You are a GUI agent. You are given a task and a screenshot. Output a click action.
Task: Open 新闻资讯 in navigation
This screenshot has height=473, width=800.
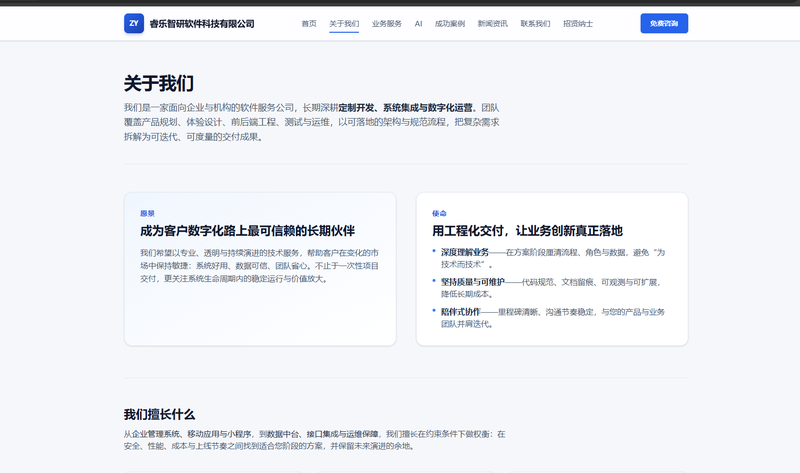(492, 23)
